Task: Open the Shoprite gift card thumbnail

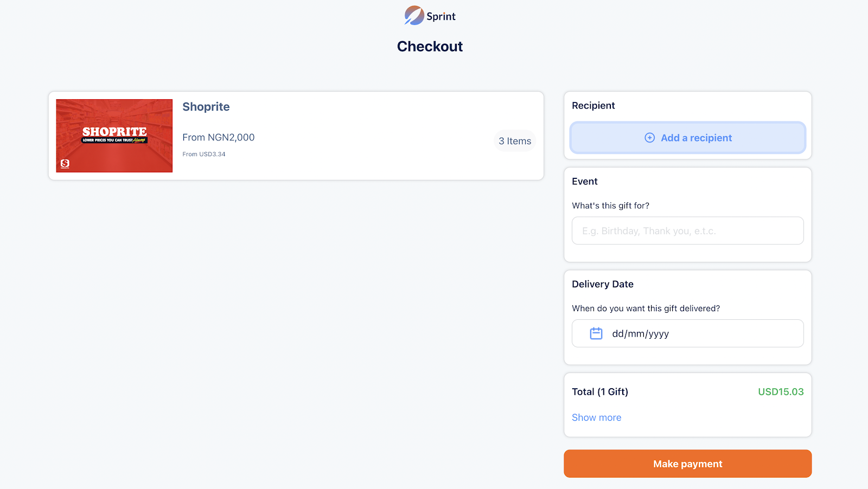Action: pyautogui.click(x=114, y=136)
